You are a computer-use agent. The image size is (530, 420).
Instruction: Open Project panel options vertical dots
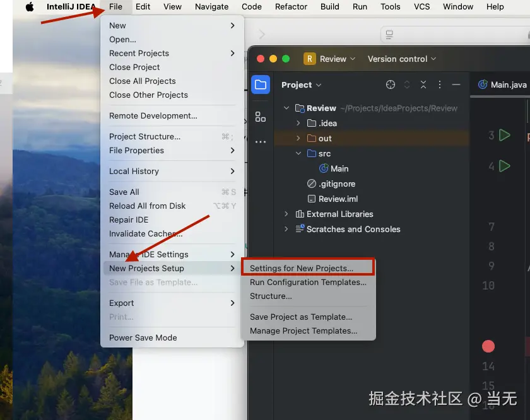coord(439,85)
